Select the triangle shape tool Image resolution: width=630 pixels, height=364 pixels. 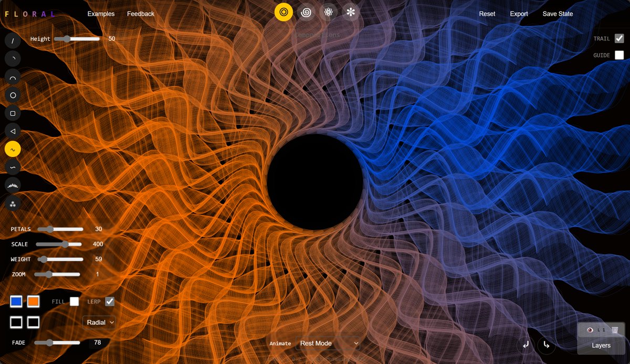tap(13, 131)
